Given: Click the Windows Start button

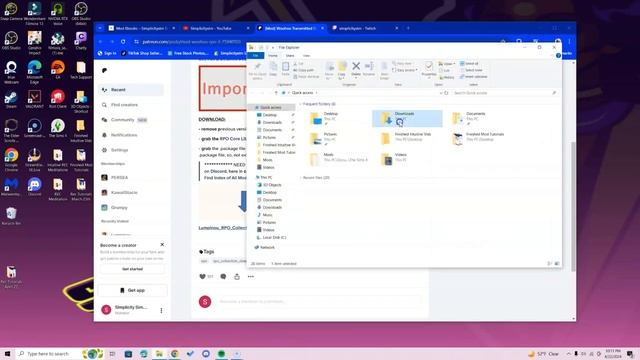Looking at the screenshot, I should point(7,354).
